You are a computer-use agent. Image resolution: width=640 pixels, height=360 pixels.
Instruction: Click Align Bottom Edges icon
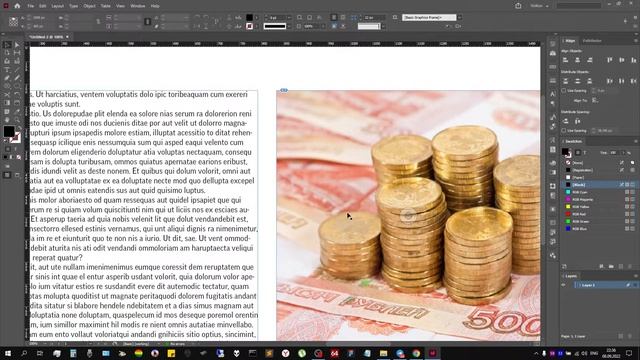tap(633, 60)
